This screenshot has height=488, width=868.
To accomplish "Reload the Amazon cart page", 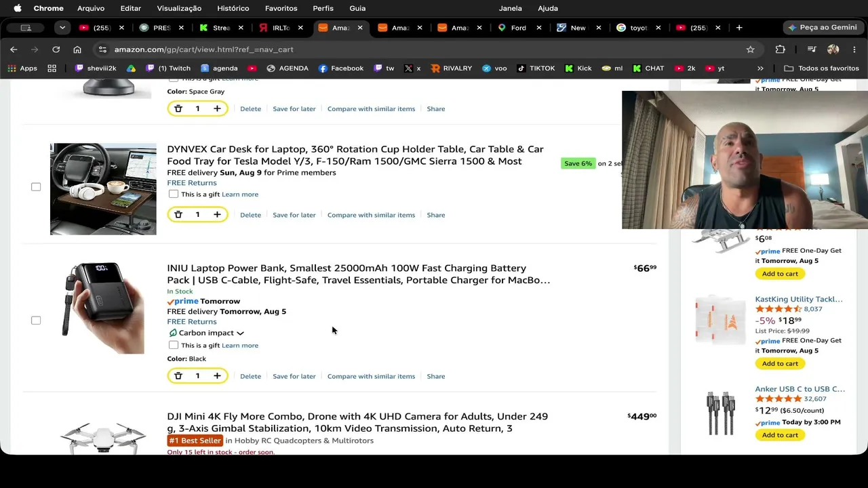I will pos(56,49).
